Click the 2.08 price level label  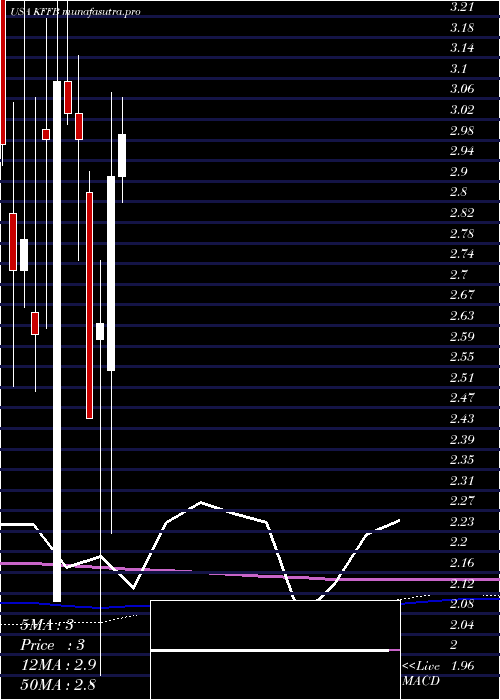coord(462,604)
